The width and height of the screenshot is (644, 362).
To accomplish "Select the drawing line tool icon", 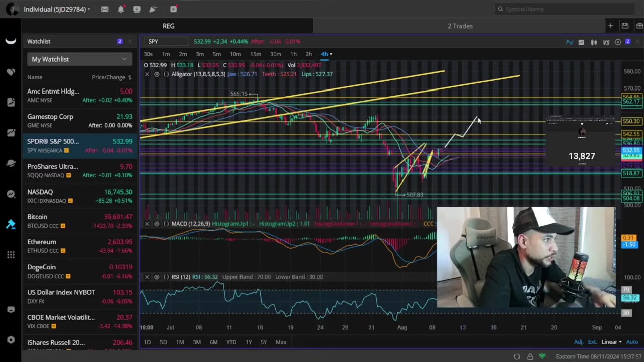I will 569,42.
